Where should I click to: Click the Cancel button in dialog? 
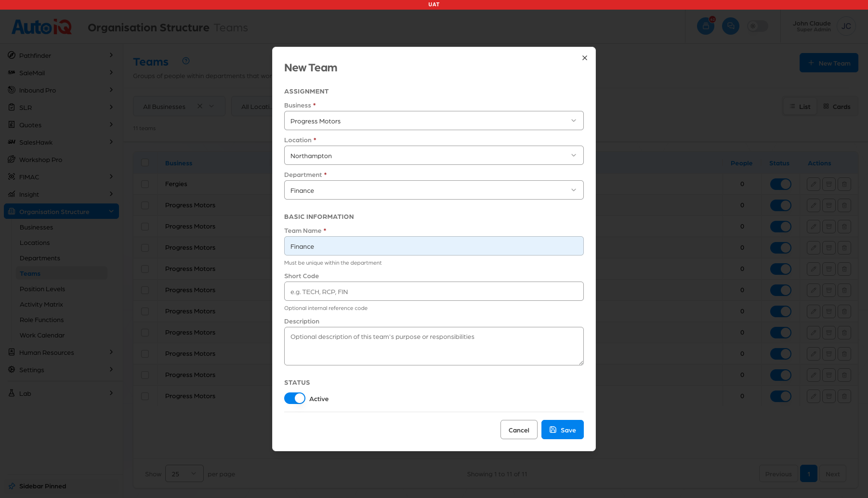pyautogui.click(x=519, y=430)
